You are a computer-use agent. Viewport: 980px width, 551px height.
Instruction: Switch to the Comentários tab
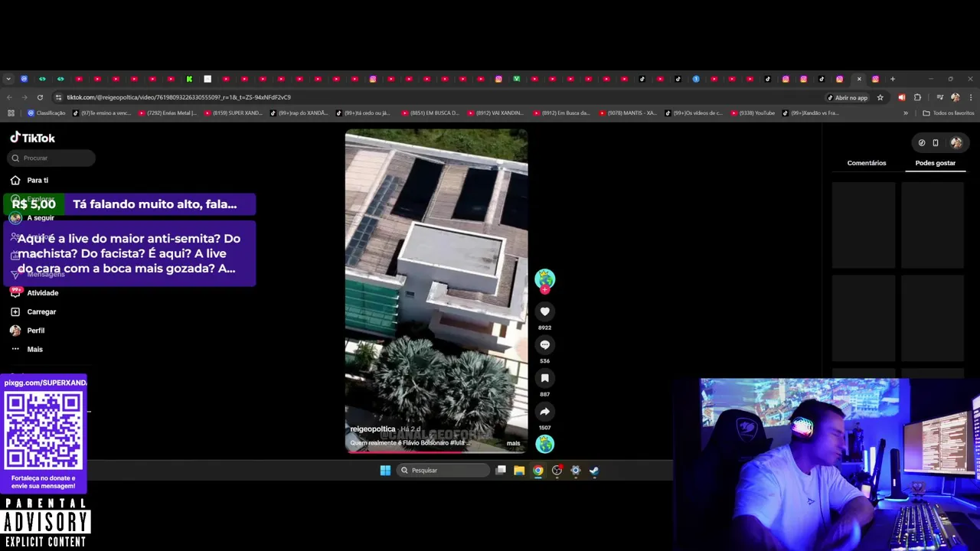pyautogui.click(x=866, y=163)
